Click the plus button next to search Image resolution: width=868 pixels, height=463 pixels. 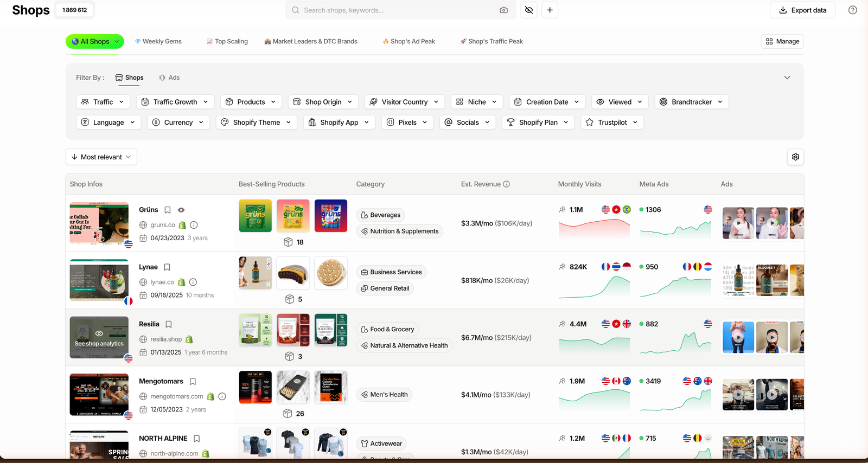pos(550,10)
